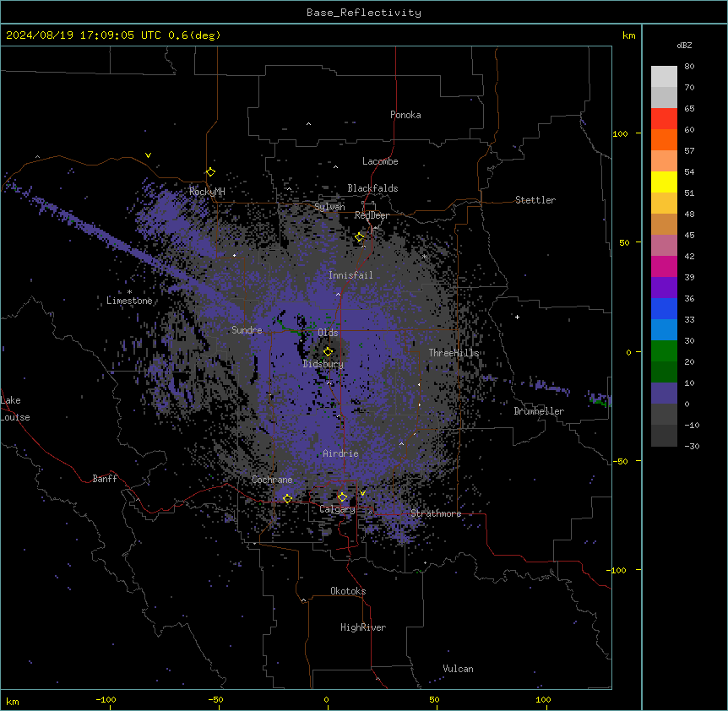Click the yellow marker above the Calgary label
The height and width of the screenshot is (711, 728).
coord(342,497)
